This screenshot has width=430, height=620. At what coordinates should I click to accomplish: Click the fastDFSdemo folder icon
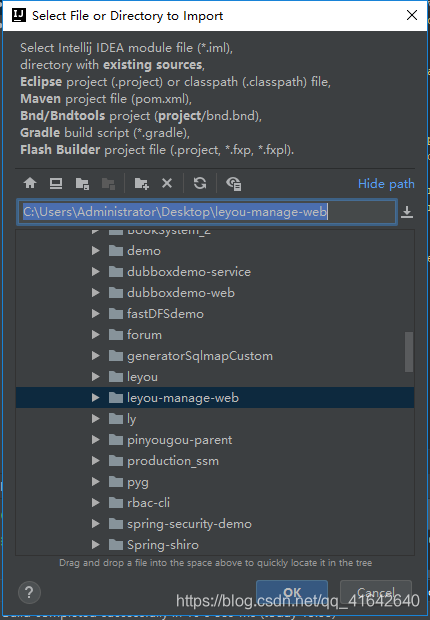(116, 314)
